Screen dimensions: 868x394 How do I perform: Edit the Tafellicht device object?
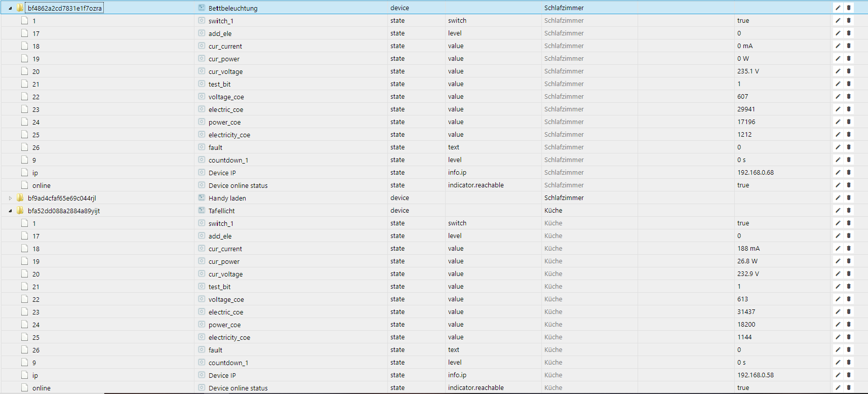coord(838,211)
